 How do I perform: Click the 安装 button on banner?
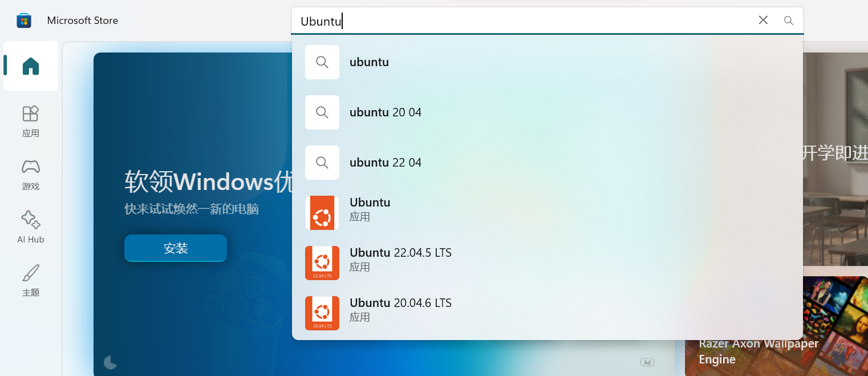176,248
